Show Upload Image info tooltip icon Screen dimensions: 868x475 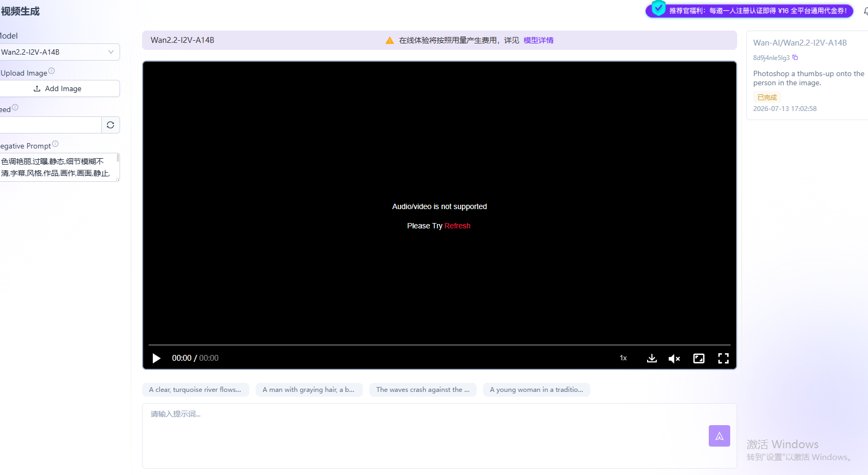[51, 71]
